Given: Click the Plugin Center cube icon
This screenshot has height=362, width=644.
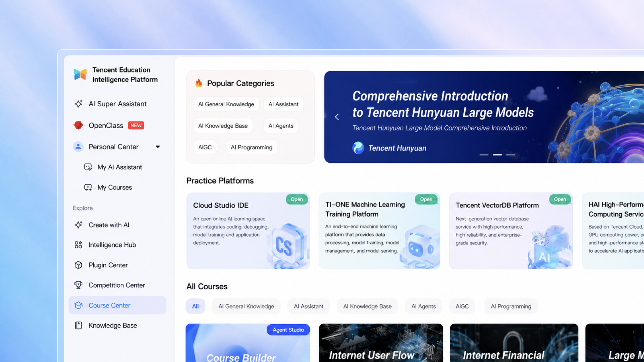Looking at the screenshot, I should click(78, 265).
